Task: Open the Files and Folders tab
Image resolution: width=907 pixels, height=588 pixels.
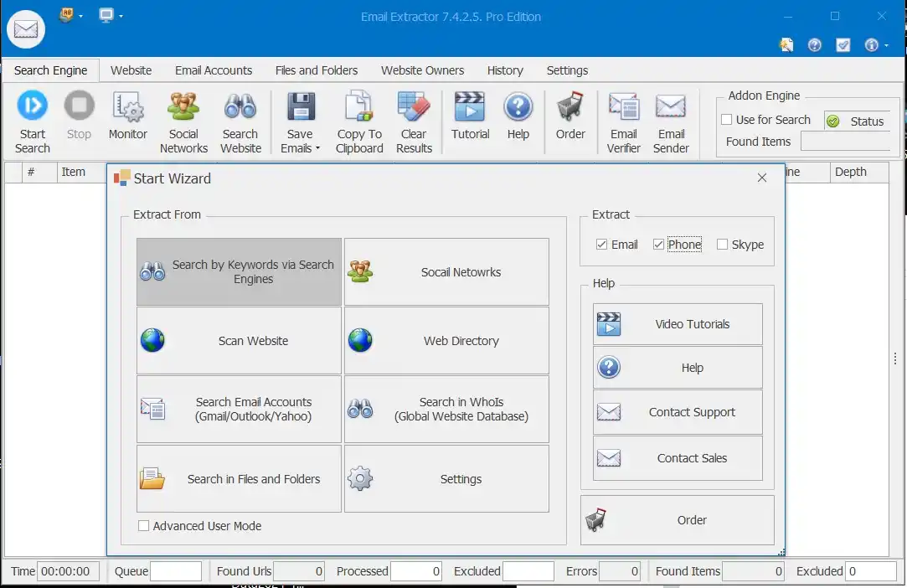Action: [x=317, y=70]
